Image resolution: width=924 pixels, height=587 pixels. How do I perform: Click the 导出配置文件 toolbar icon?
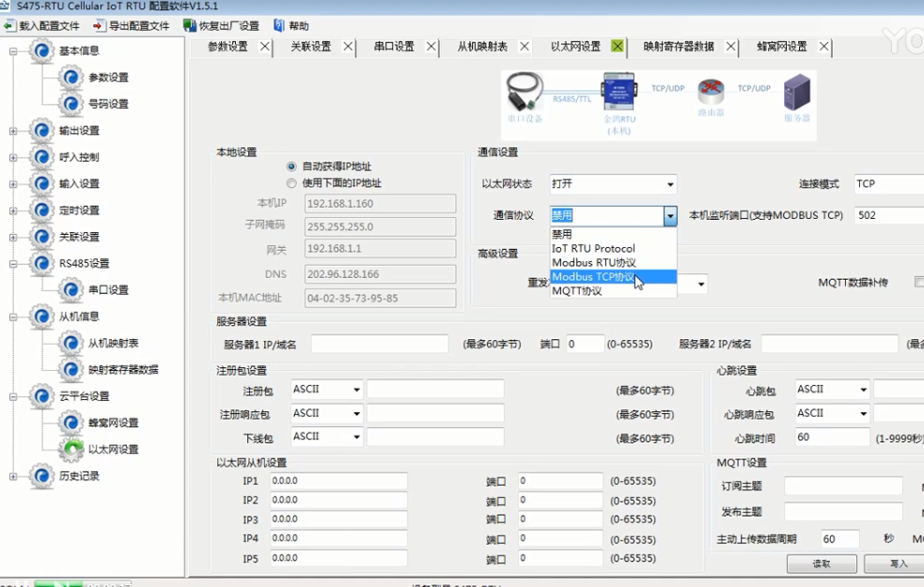coord(99,25)
